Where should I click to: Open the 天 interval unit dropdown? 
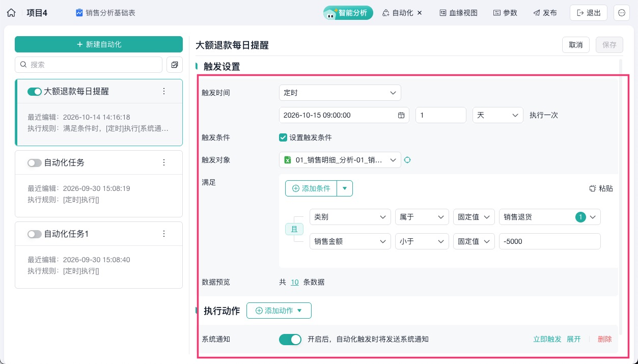point(498,115)
